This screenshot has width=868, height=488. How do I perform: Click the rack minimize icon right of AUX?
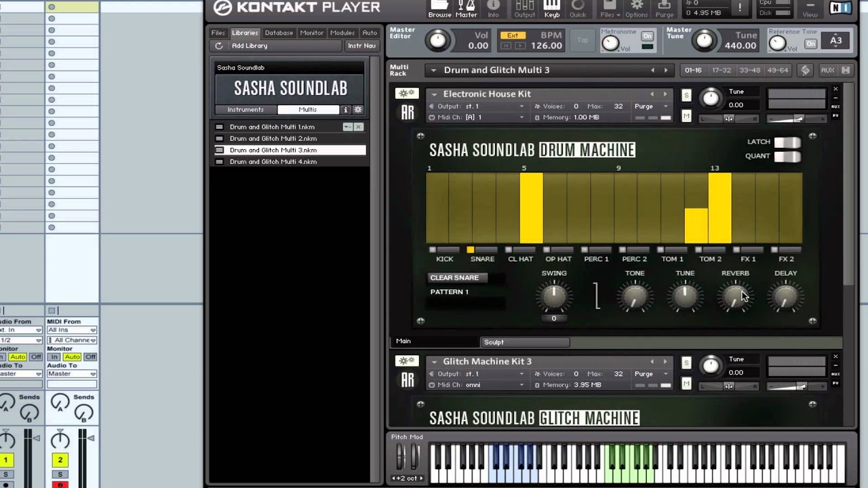(846, 70)
